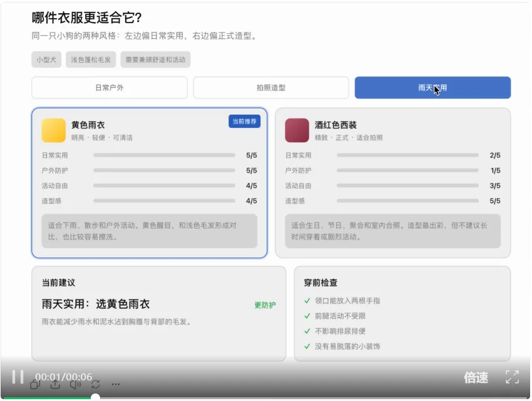Click 活动自由 label in 黄色雨衣 card
Viewport: 532px width, 401px height.
pos(54,185)
